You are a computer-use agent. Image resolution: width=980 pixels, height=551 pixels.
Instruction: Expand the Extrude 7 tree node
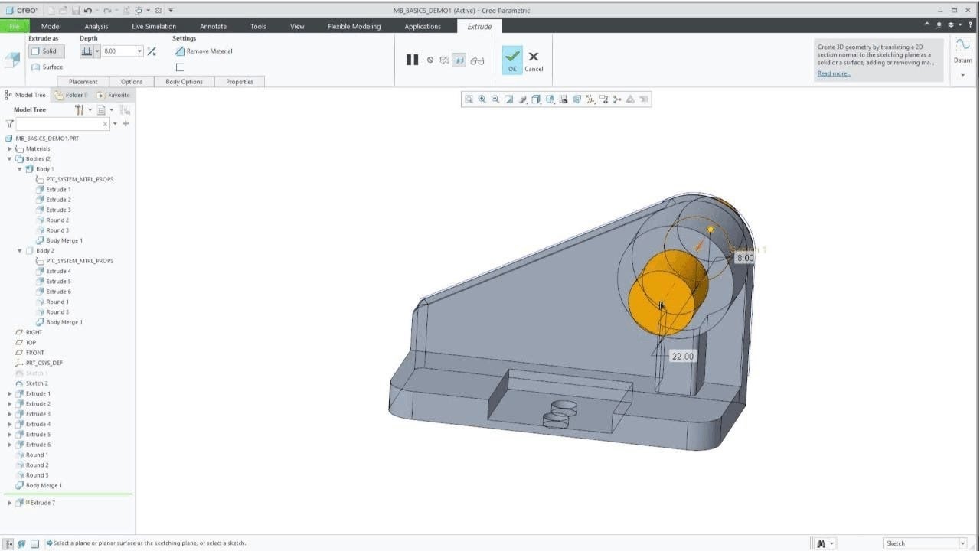tap(10, 503)
